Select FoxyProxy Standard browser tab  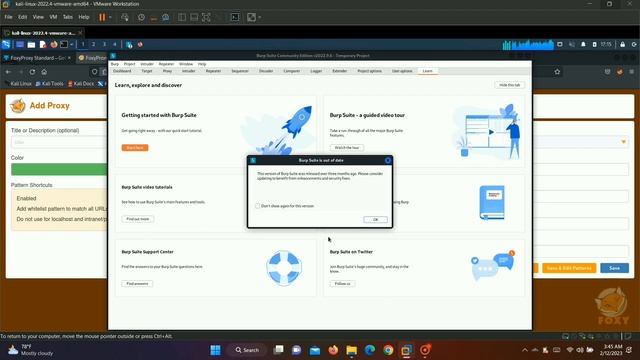[38, 58]
